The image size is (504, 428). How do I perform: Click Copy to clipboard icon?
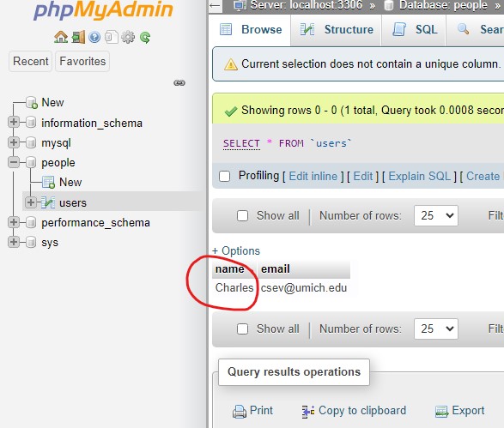coord(308,412)
